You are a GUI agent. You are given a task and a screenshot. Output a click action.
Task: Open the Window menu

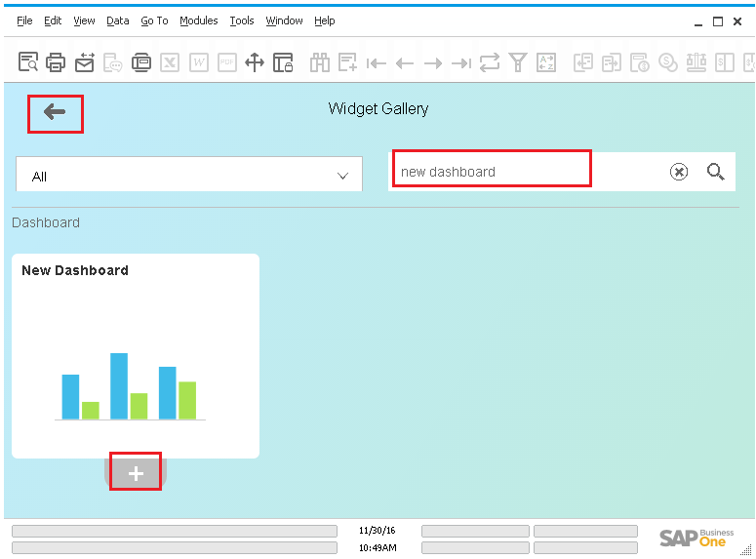284,20
